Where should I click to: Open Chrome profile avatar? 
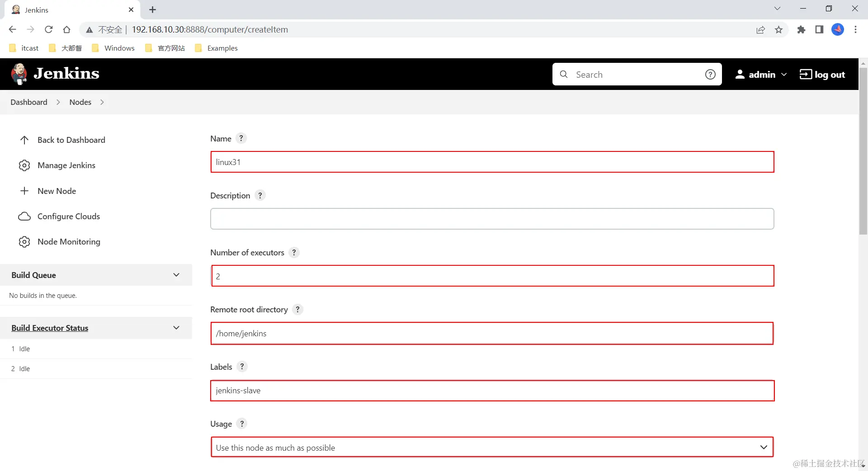coord(838,29)
